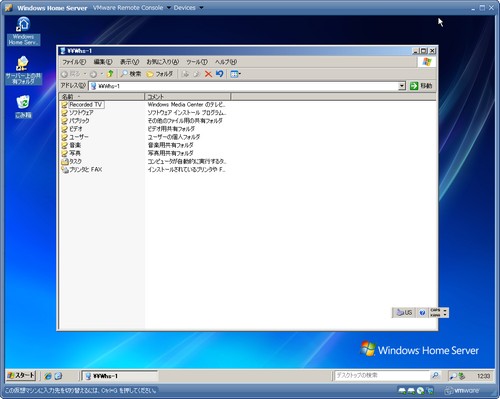Click the ¥¥Whs-1 taskbar window button
This screenshot has height=399, width=500.
[119, 376]
